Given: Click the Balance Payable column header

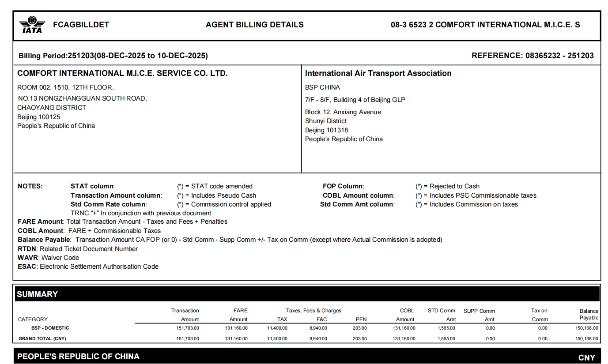Looking at the screenshot, I should (589, 314).
